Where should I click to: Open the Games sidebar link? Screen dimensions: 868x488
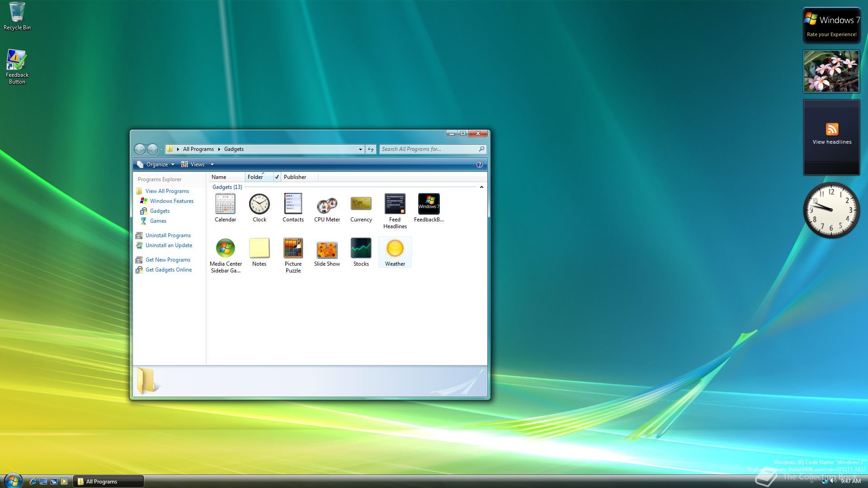coord(158,221)
